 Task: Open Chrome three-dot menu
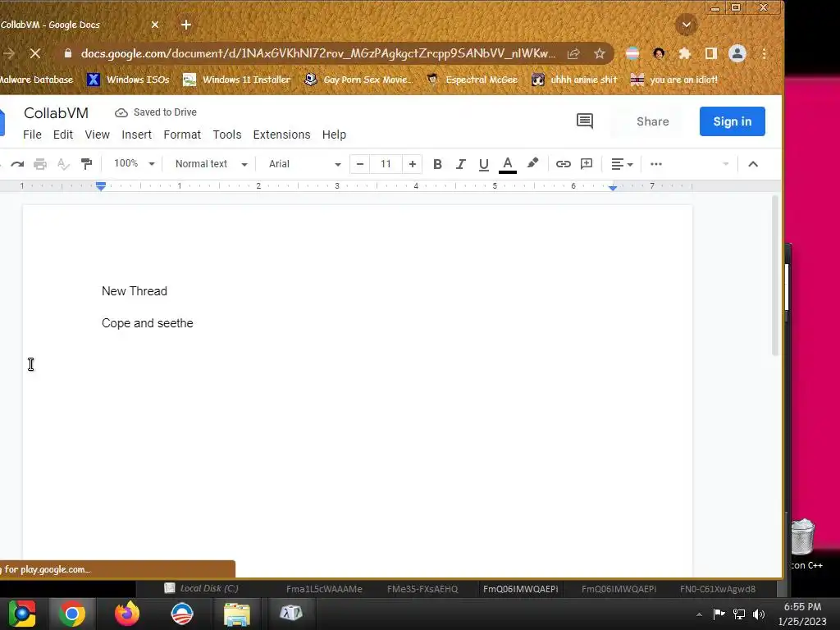tap(765, 53)
